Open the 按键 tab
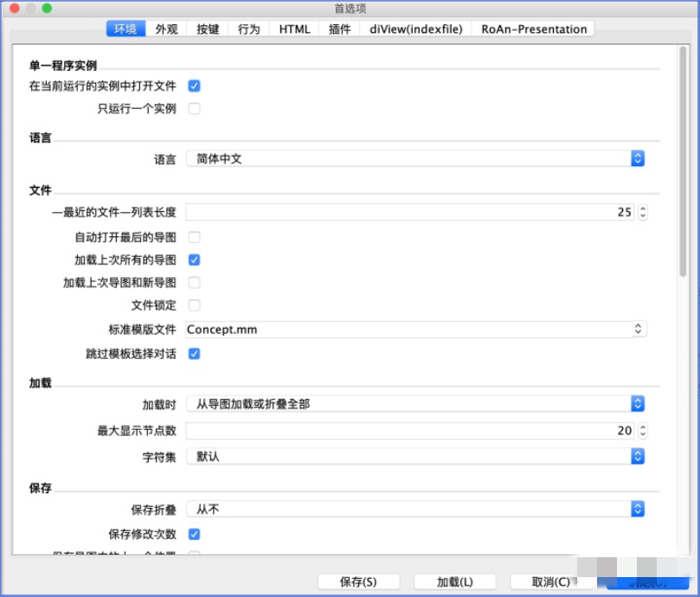 207,29
